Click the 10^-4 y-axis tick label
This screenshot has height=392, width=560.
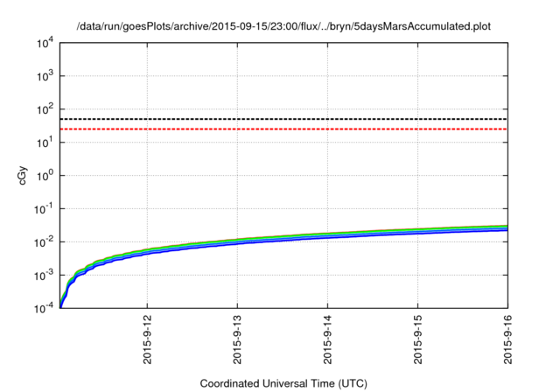coord(44,308)
